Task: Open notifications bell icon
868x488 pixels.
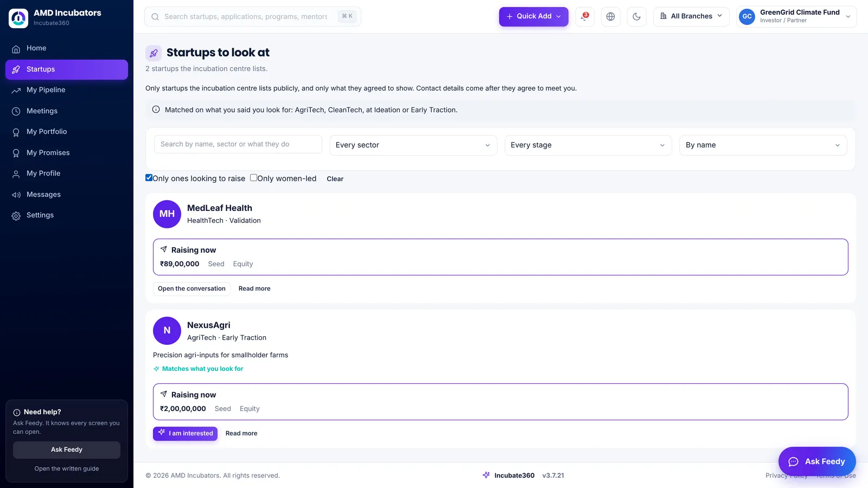Action: [584, 16]
